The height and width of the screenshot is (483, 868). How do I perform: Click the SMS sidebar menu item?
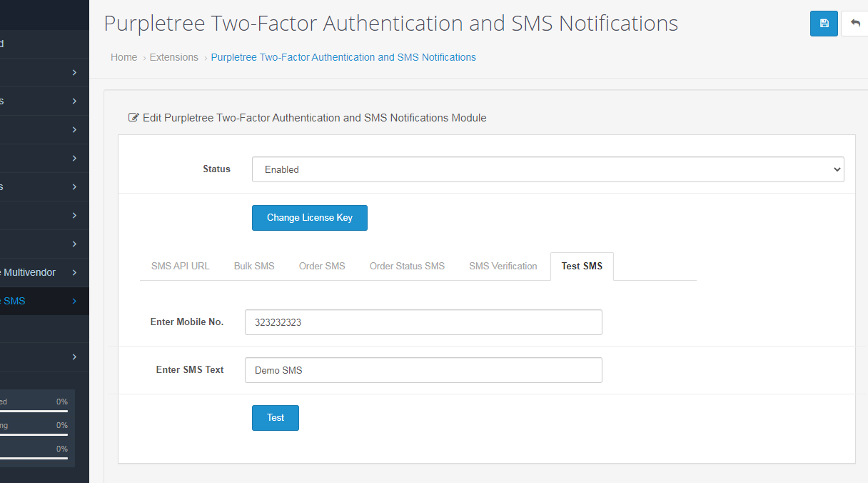44,301
